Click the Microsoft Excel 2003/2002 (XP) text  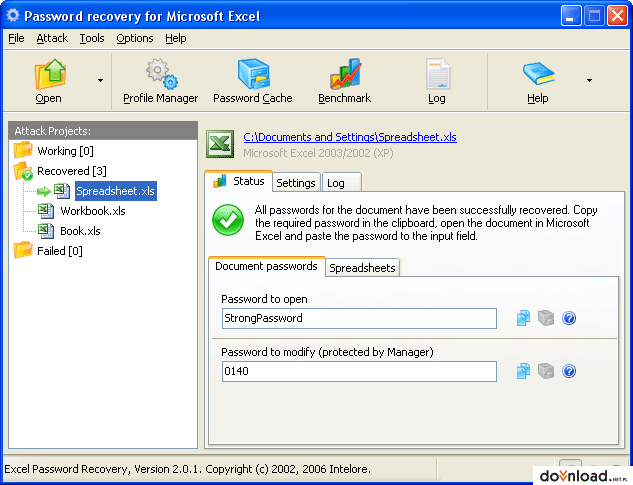point(319,153)
